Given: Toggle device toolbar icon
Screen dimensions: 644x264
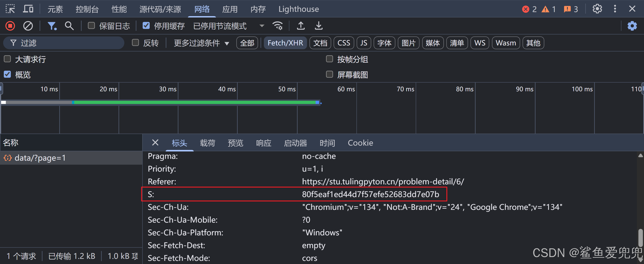Looking at the screenshot, I should click(x=28, y=9).
